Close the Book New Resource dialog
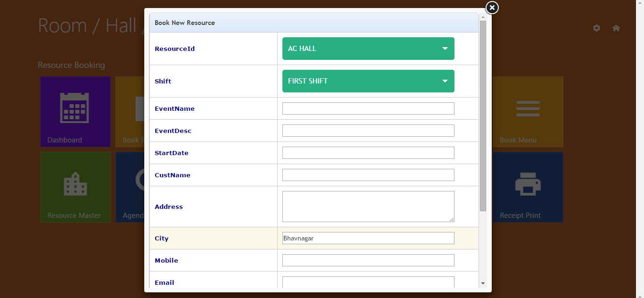The width and height of the screenshot is (644, 298). [x=492, y=8]
